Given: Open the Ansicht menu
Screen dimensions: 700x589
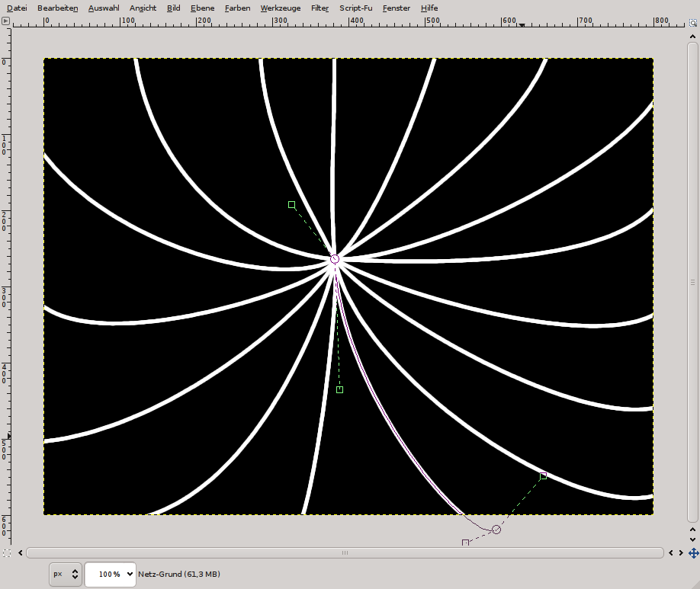Looking at the screenshot, I should click(x=143, y=8).
